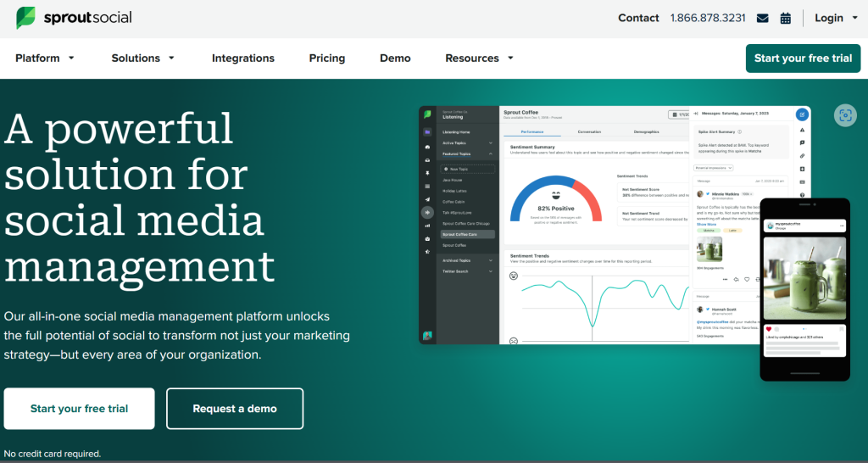This screenshot has height=463, width=868.
Task: Open the inbox tray icon in sidebar
Action: (427, 160)
